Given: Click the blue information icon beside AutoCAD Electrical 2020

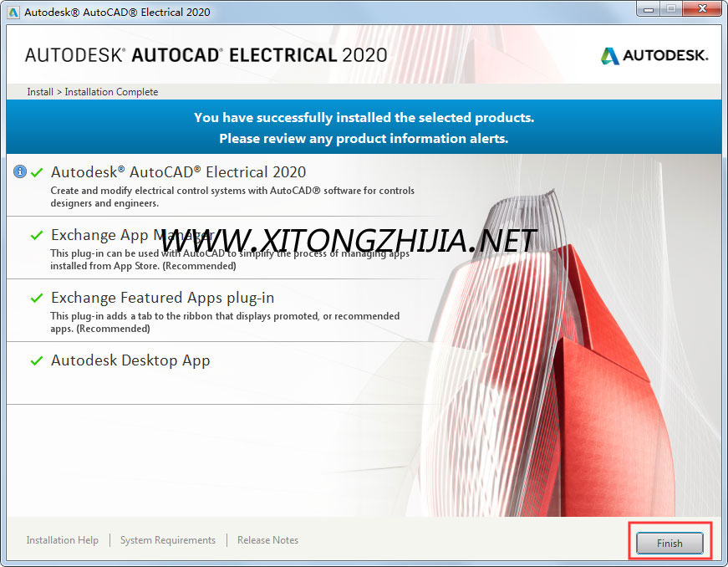Looking at the screenshot, I should [20, 171].
